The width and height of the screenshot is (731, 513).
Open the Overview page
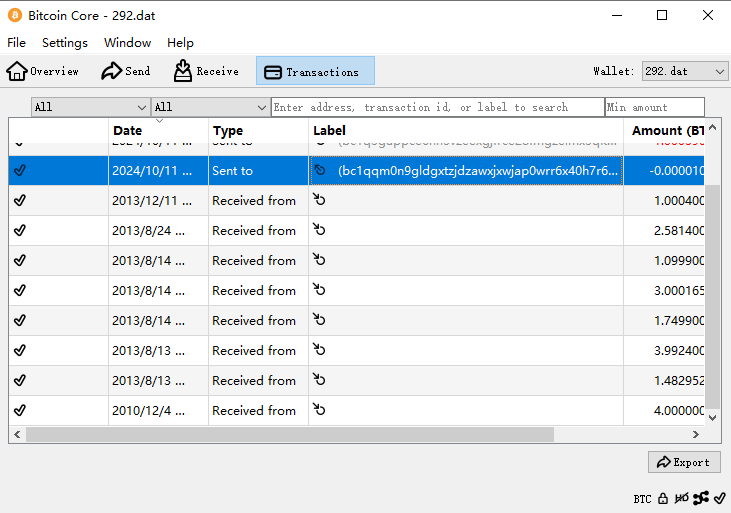click(x=43, y=71)
